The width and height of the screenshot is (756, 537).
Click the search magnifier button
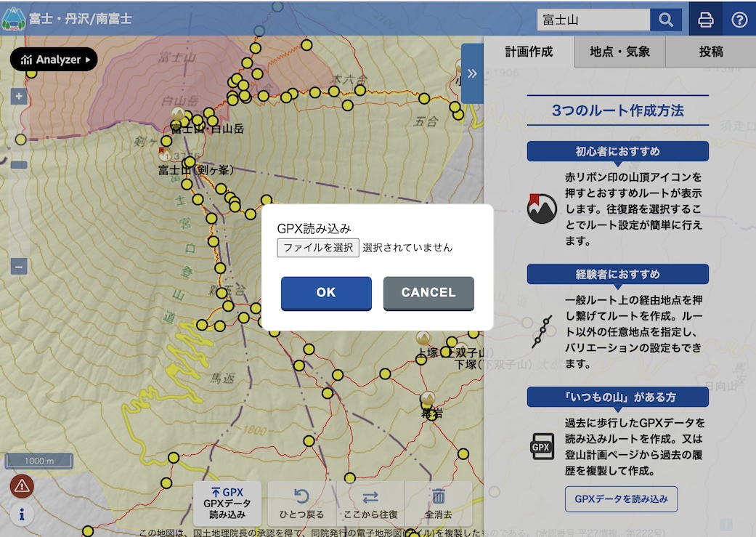[666, 20]
